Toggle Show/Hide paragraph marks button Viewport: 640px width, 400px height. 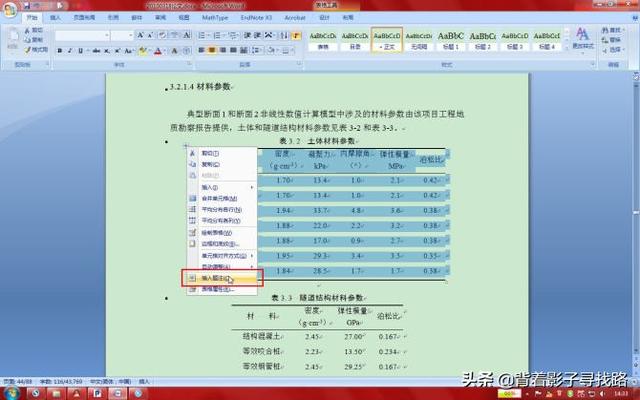(297, 36)
